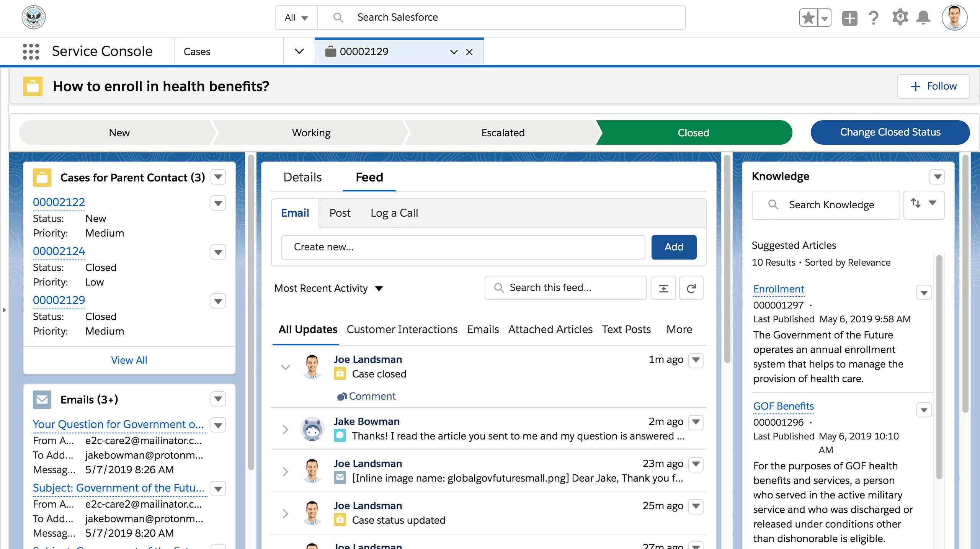Click the Emails envelope icon
Image resolution: width=980 pixels, height=549 pixels.
42,399
